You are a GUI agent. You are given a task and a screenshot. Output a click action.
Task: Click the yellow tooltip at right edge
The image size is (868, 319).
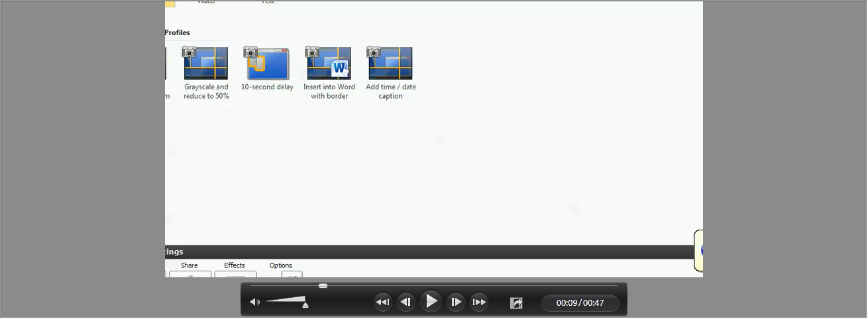pos(698,250)
